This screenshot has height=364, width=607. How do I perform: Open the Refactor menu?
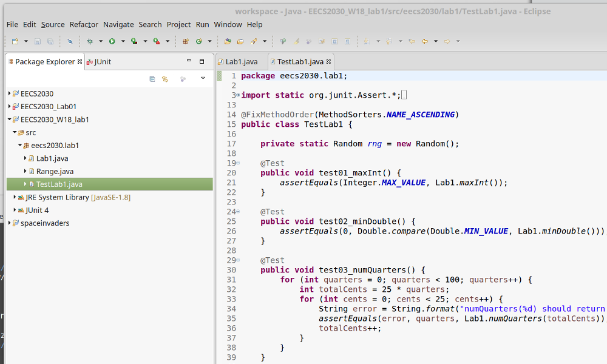click(84, 24)
